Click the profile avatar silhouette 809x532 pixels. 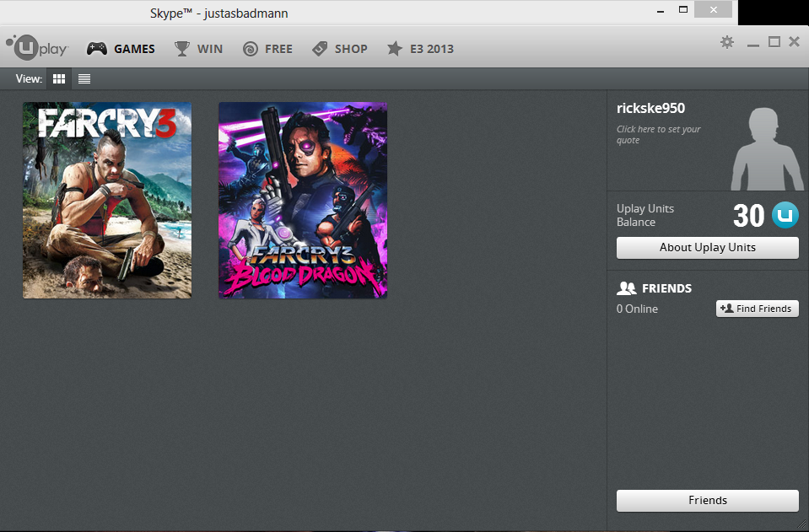[767, 148]
